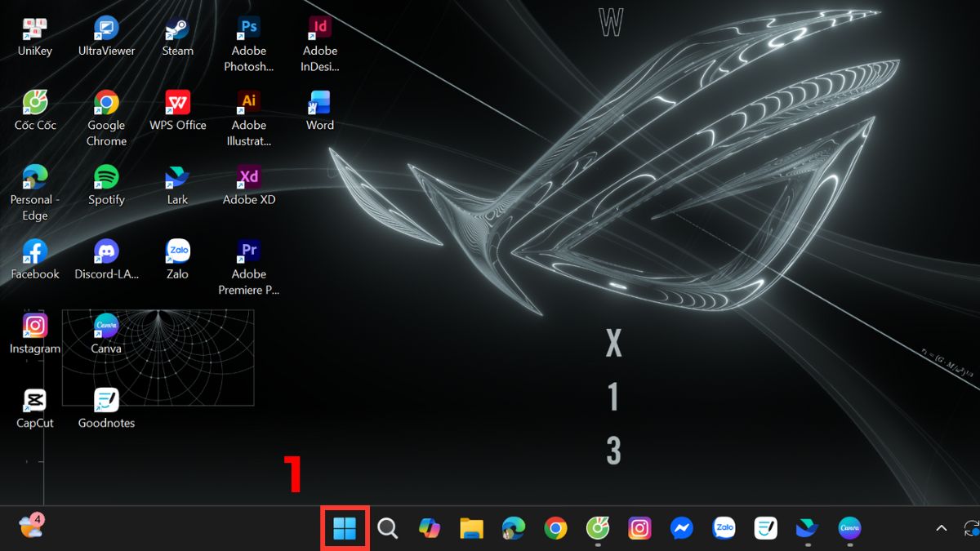Launch Steam

[x=177, y=26]
